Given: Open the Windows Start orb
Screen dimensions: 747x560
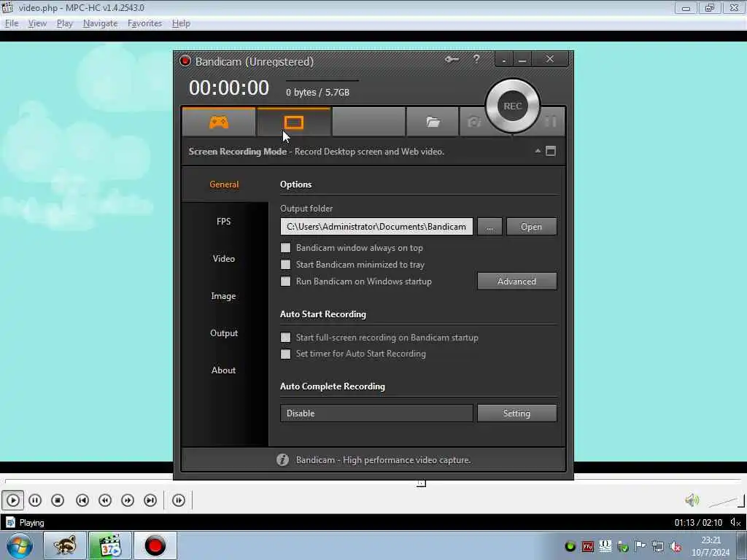Looking at the screenshot, I should 20,545.
